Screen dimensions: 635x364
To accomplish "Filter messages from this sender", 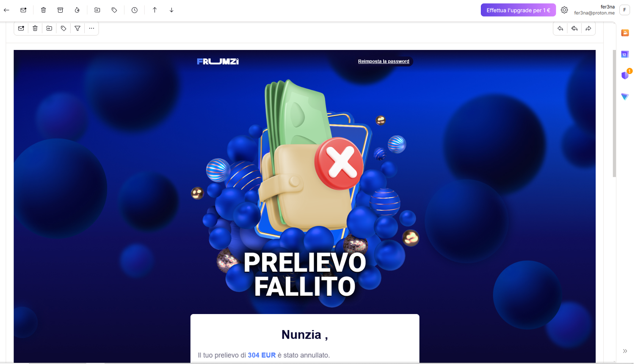I will [77, 28].
